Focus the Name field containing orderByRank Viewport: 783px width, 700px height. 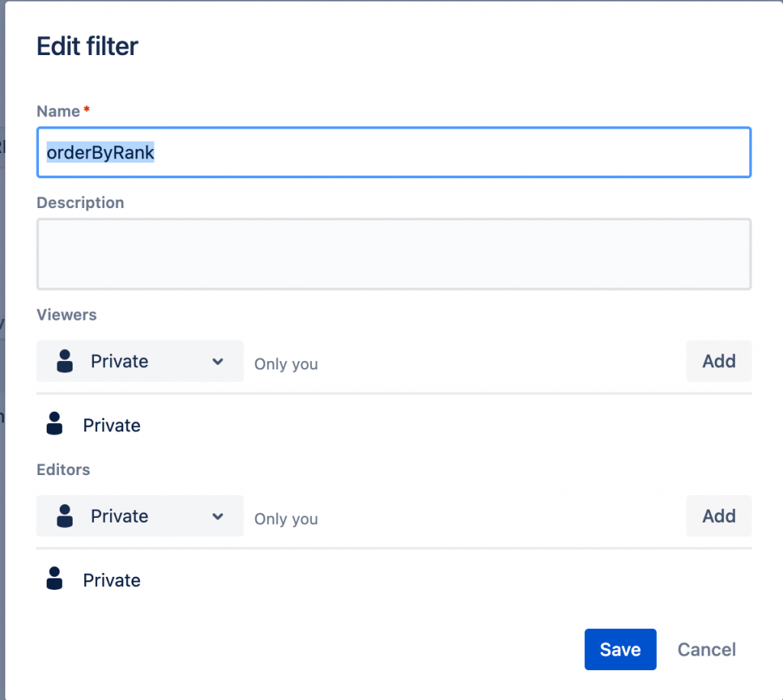click(394, 153)
